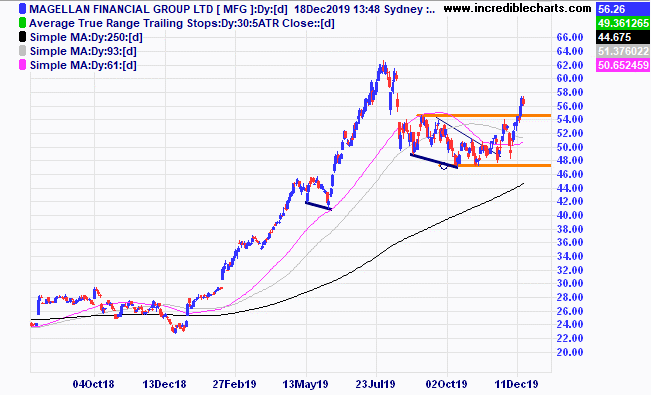Select the Simple MA:Dy:250 legend label

(x=86, y=37)
